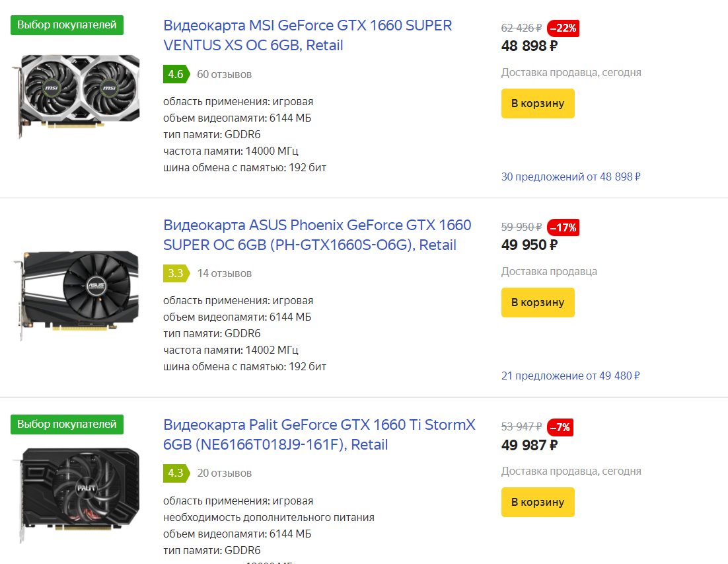Open the 20 отзывов reviews link
Image resolution: width=728 pixels, height=564 pixels.
coord(224,473)
